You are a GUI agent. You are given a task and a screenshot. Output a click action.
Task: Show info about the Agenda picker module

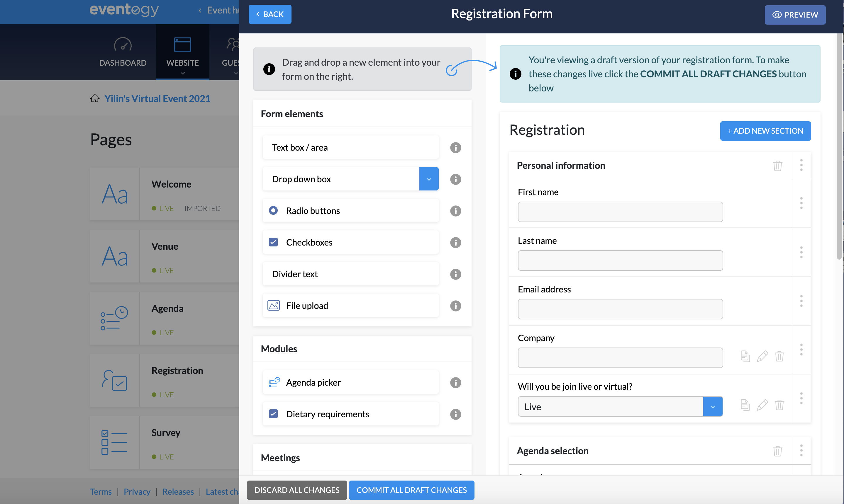coord(455,382)
